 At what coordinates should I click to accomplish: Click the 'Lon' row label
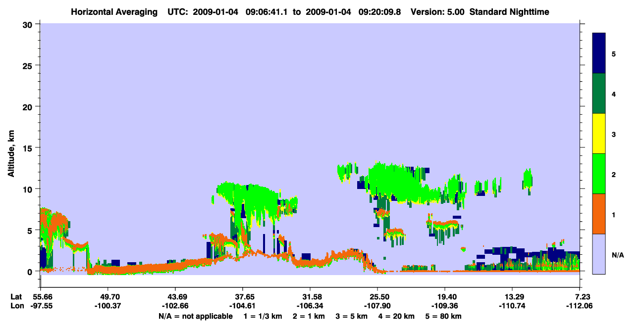(17, 306)
